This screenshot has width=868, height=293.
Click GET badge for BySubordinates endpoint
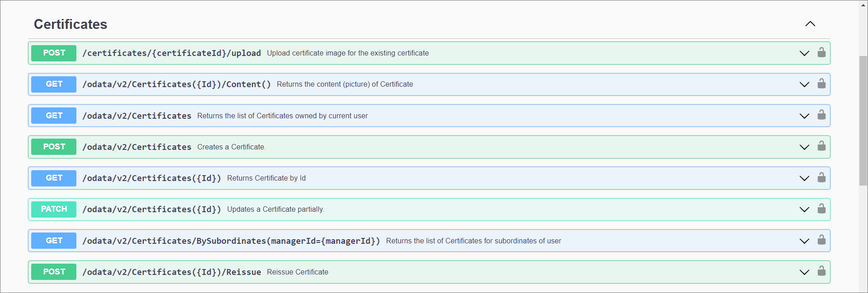pyautogui.click(x=54, y=241)
